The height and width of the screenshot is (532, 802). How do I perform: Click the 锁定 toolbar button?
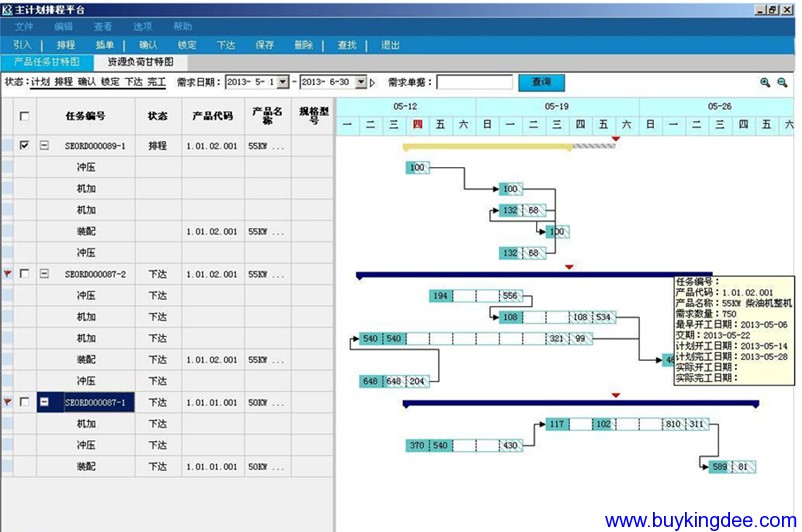(x=187, y=45)
